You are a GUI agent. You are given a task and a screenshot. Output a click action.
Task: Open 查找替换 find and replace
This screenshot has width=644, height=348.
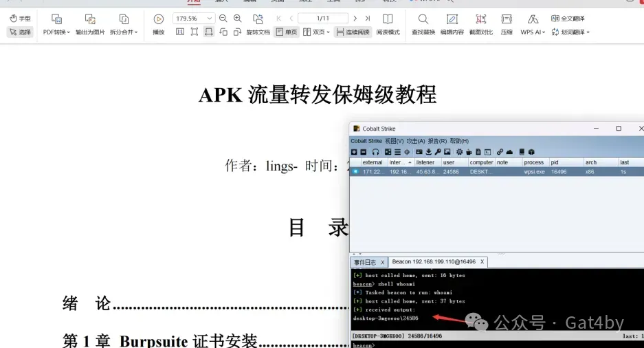(x=423, y=25)
